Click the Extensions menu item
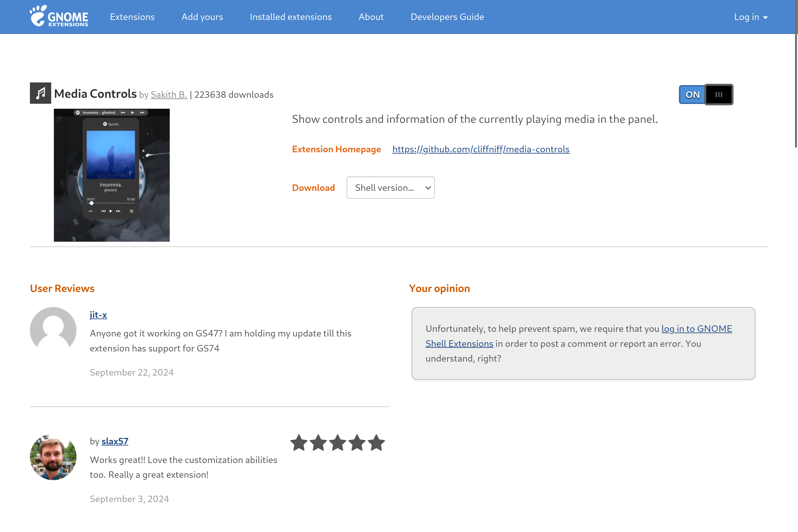This screenshot has width=798, height=532. (132, 17)
